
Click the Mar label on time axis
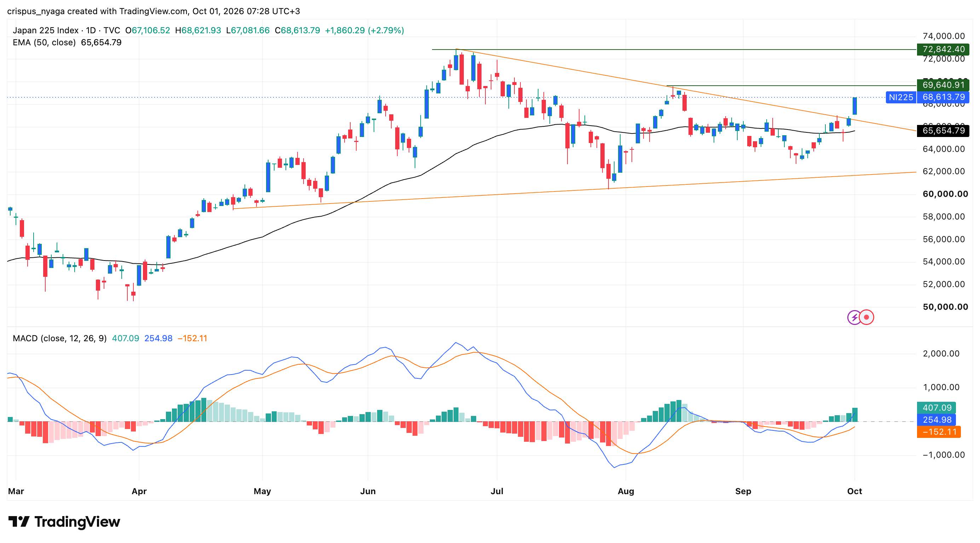(x=16, y=491)
